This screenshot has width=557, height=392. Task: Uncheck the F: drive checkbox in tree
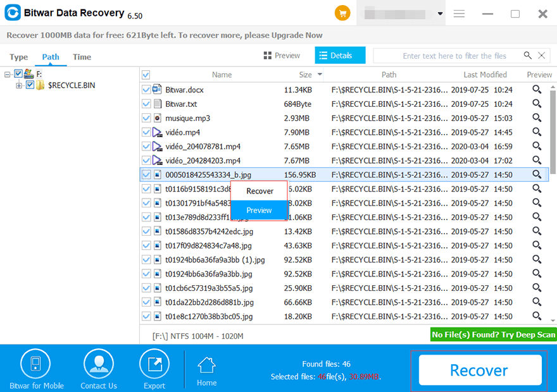(18, 74)
